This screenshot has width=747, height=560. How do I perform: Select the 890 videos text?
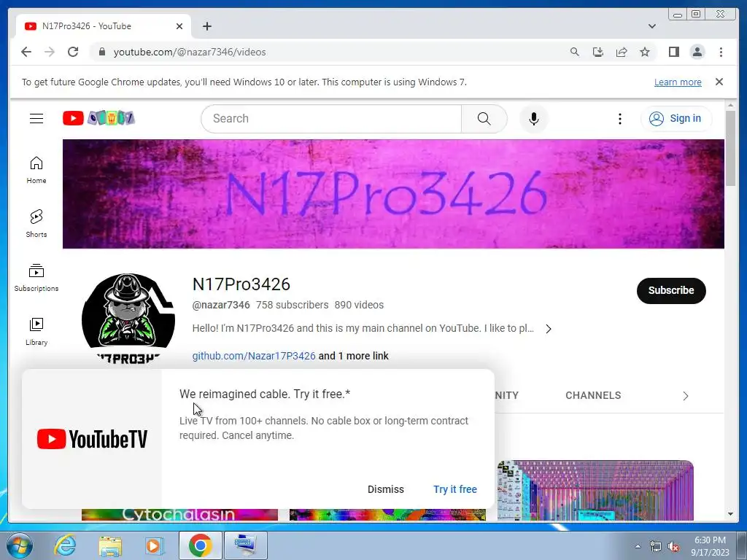point(359,305)
